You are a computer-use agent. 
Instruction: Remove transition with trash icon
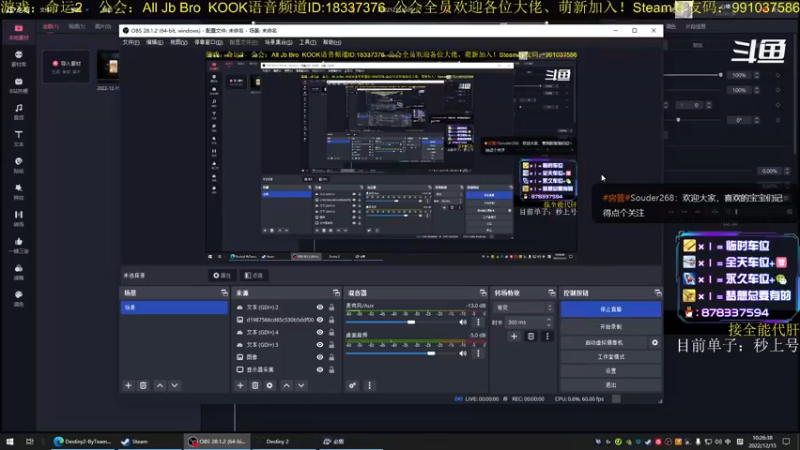531,336
